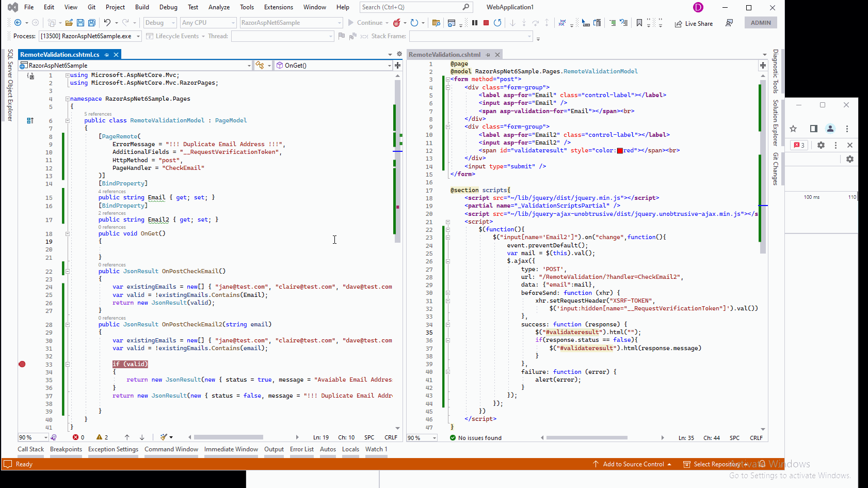Toggle pin on the RemoteValidation.cshtml tab
The width and height of the screenshot is (868, 488).
click(x=488, y=55)
